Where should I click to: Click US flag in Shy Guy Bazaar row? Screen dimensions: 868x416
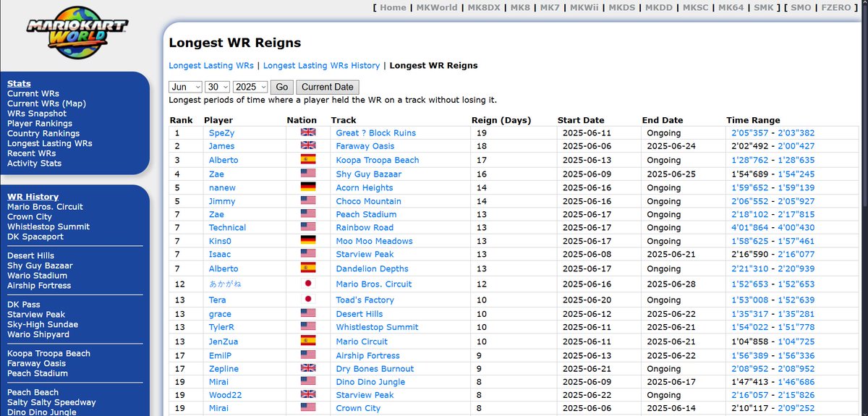pos(308,174)
